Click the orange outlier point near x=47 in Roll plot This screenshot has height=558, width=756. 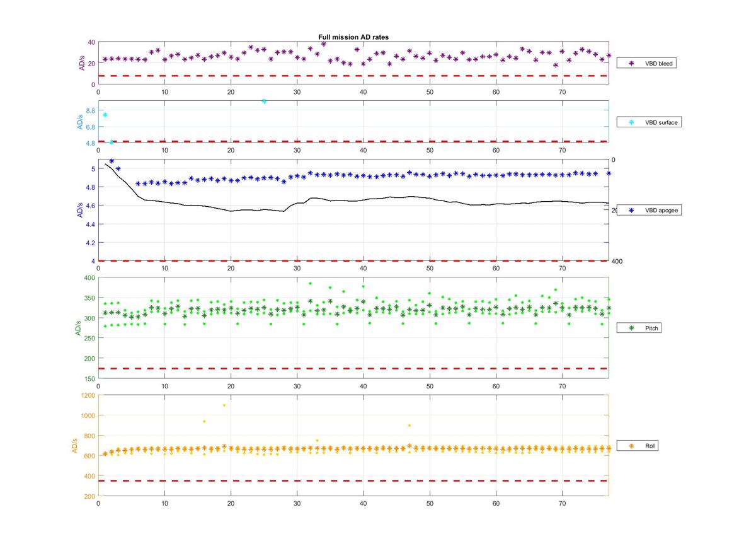tap(409, 426)
